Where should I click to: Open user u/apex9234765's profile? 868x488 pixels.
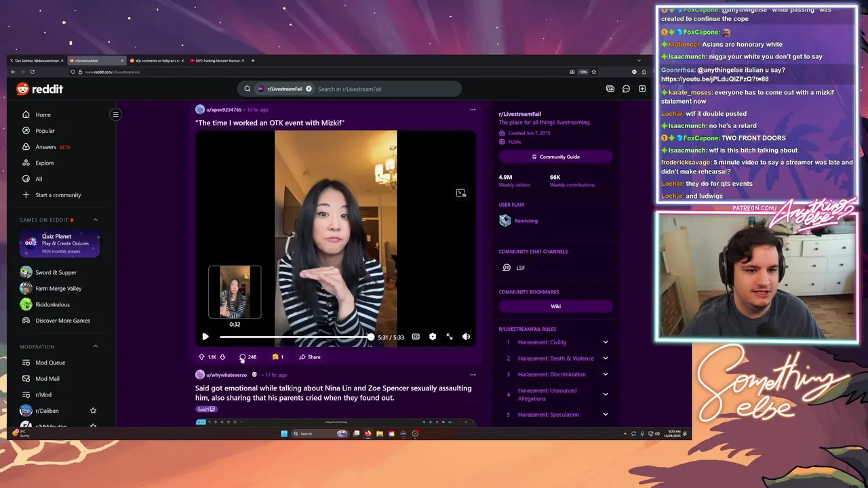click(224, 110)
